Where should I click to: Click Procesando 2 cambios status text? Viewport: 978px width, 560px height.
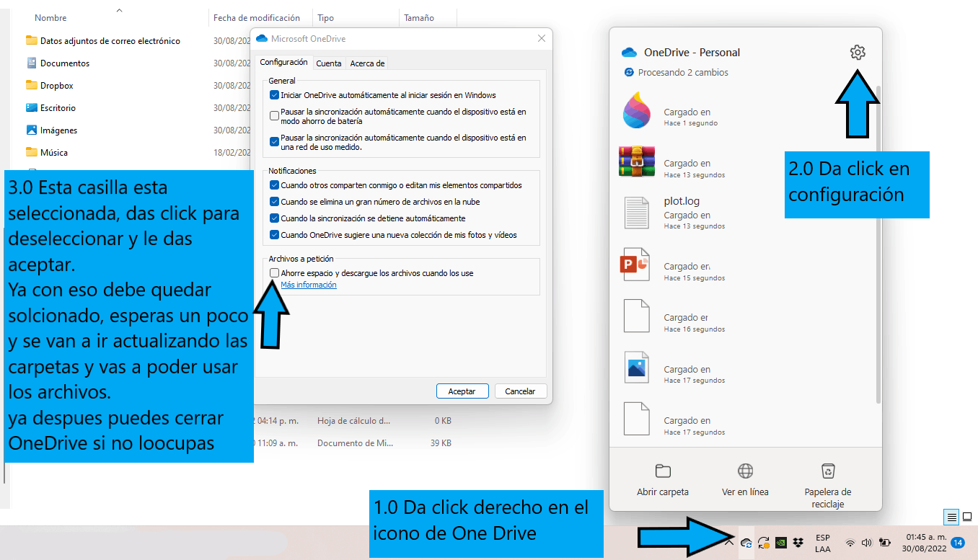tap(683, 73)
